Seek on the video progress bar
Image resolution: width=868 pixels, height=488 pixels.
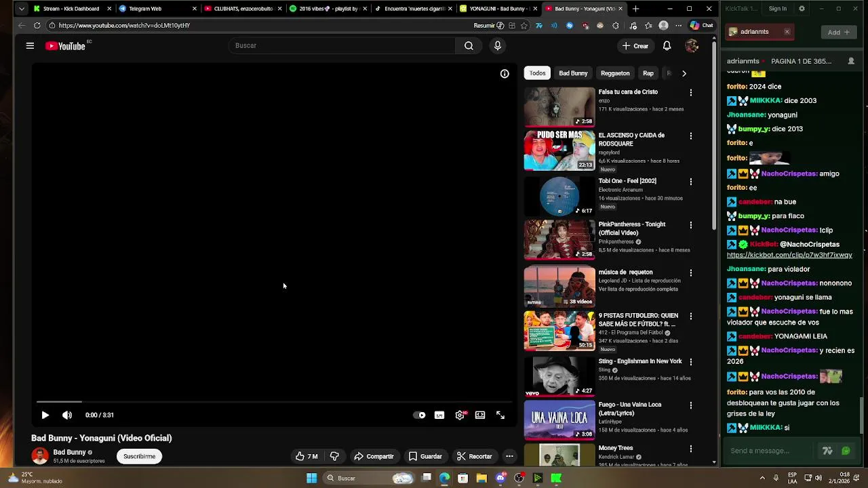point(274,402)
